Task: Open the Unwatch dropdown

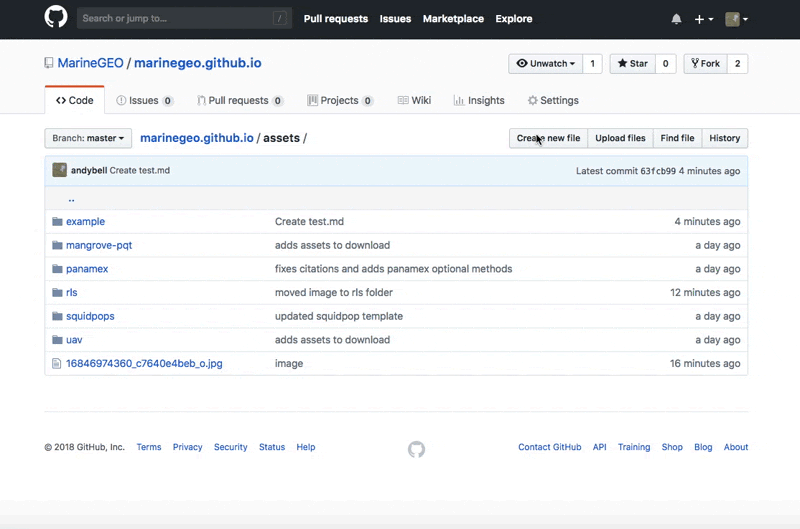Action: point(545,64)
